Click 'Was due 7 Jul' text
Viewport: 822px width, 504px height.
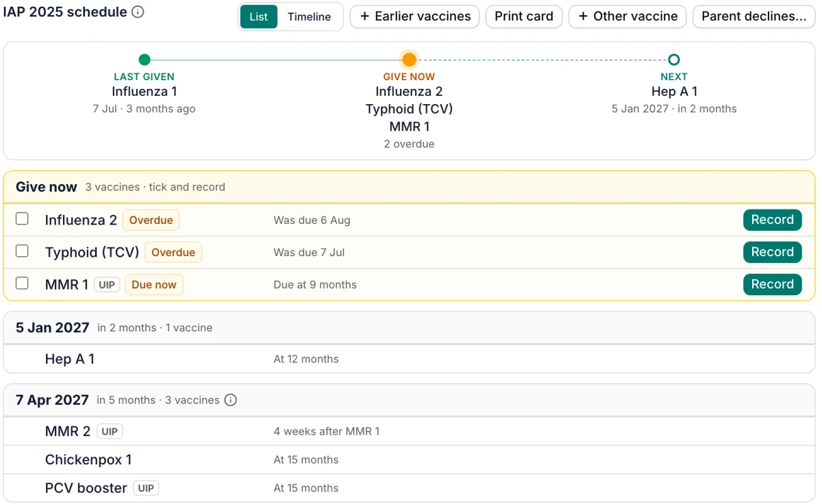click(309, 253)
